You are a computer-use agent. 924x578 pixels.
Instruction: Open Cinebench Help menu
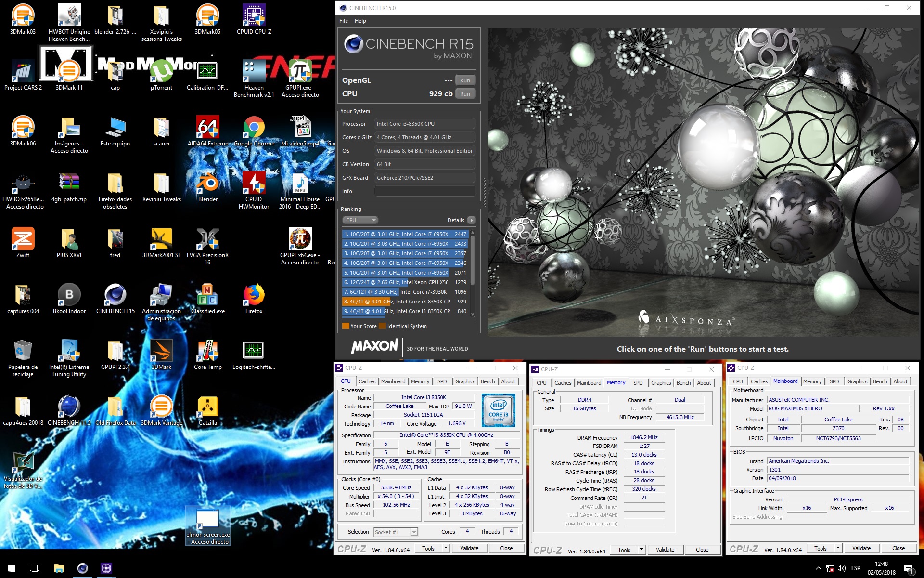coord(360,21)
